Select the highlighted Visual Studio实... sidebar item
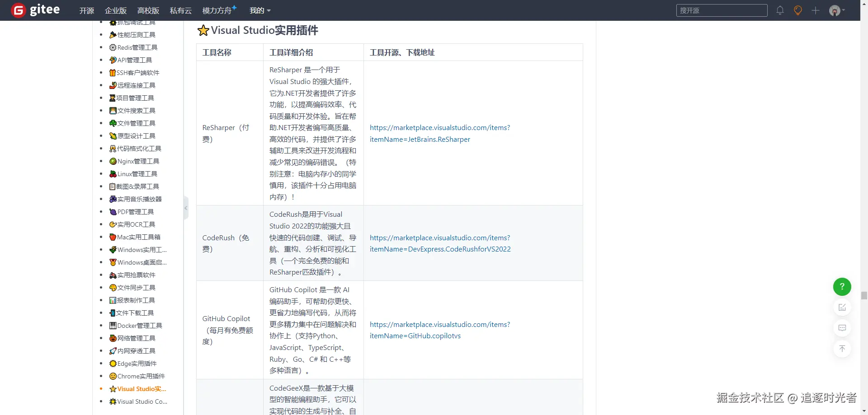The image size is (868, 415). pyautogui.click(x=138, y=389)
